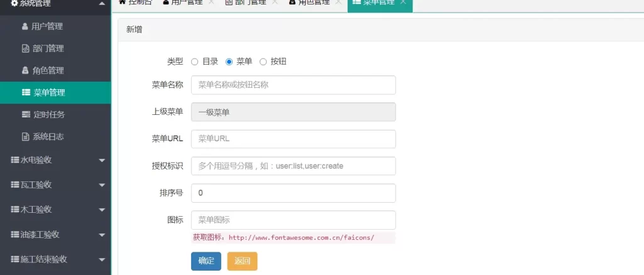Click the 授权标识 input field

293,166
